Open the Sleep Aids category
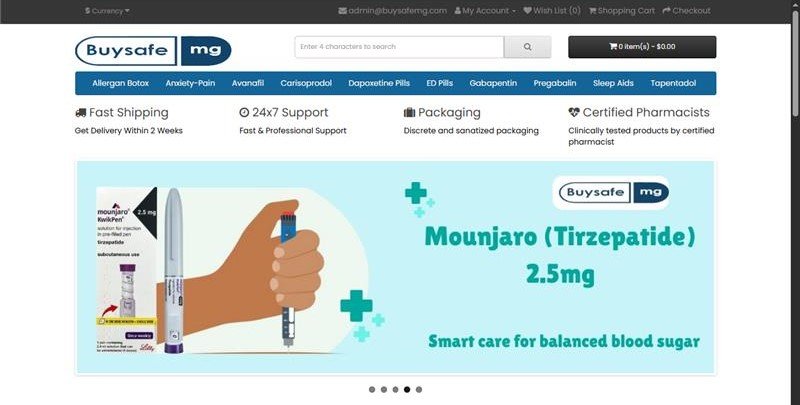Viewport: 800px width, 405px height. point(613,83)
